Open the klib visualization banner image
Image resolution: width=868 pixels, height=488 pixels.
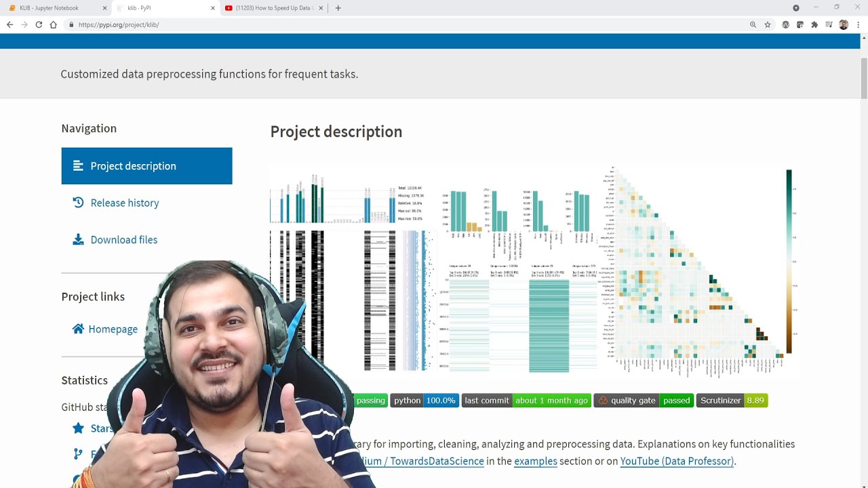pyautogui.click(x=534, y=271)
